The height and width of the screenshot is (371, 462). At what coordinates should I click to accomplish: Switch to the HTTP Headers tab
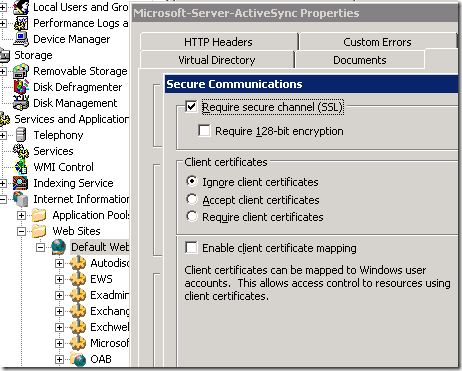click(x=218, y=42)
